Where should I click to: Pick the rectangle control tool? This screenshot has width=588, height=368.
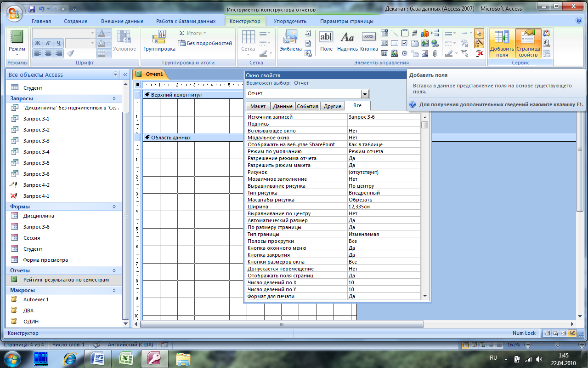pos(395,43)
